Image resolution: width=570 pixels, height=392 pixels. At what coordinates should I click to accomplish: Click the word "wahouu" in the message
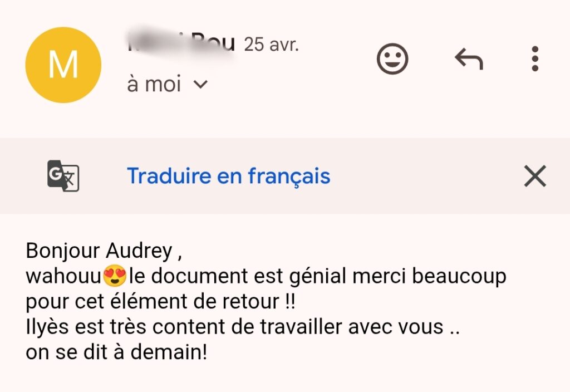point(63,276)
